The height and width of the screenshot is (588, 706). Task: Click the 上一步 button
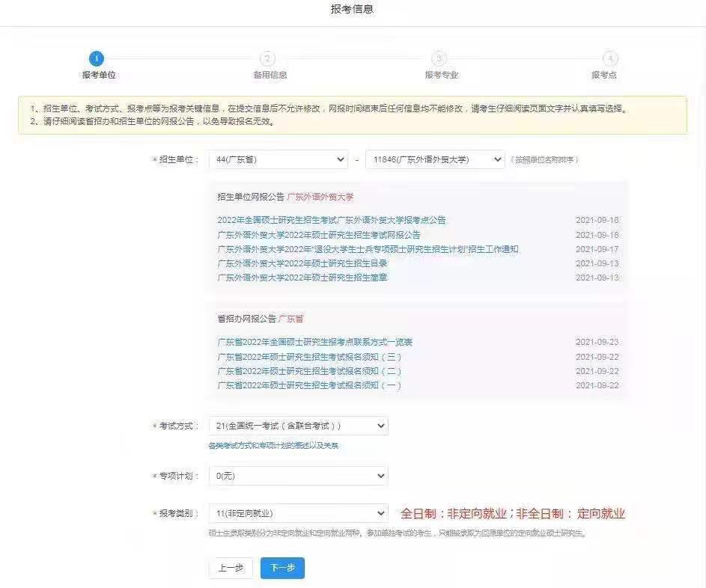(x=231, y=568)
